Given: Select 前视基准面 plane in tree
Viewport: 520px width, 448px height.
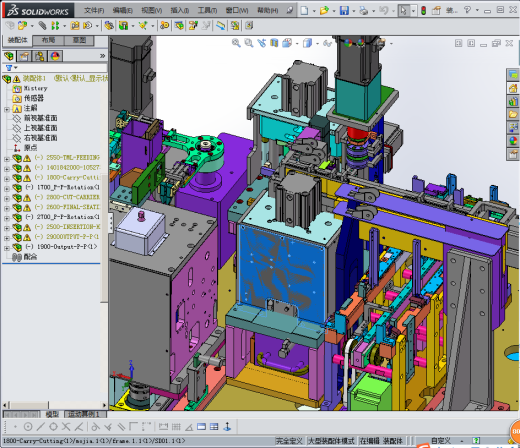Looking at the screenshot, I should (40, 118).
